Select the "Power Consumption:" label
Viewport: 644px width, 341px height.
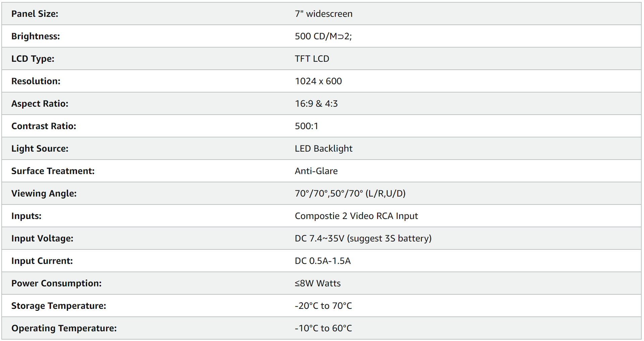(56, 283)
